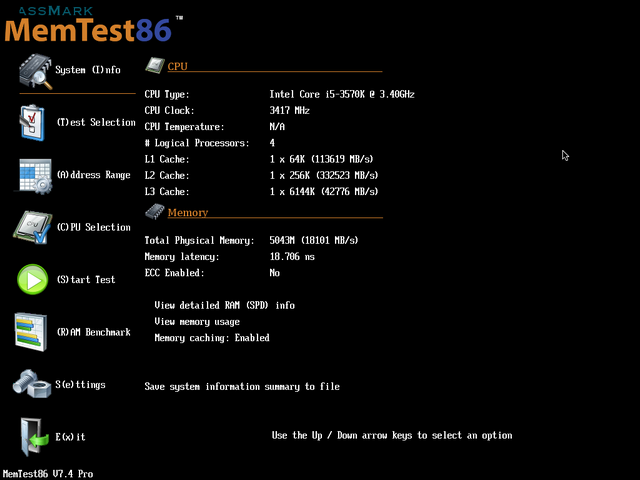This screenshot has height=480, width=640.
Task: Click the System Info magnifier chip icon
Action: point(34,70)
